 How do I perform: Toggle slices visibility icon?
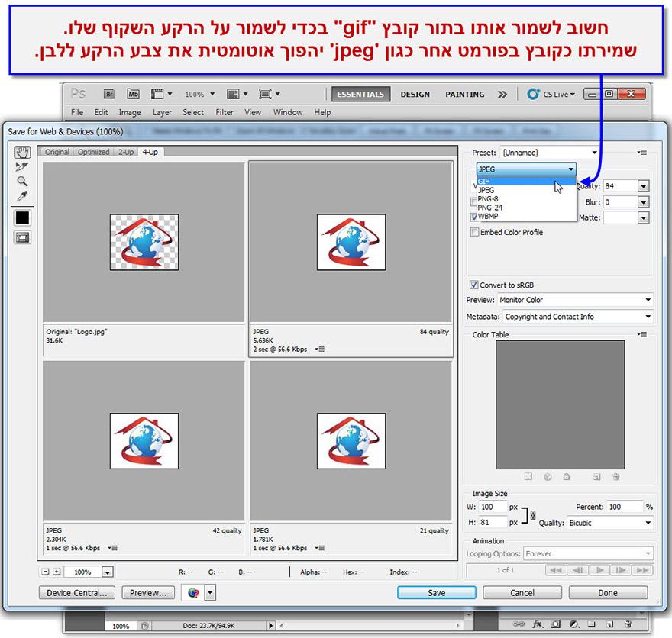22,237
